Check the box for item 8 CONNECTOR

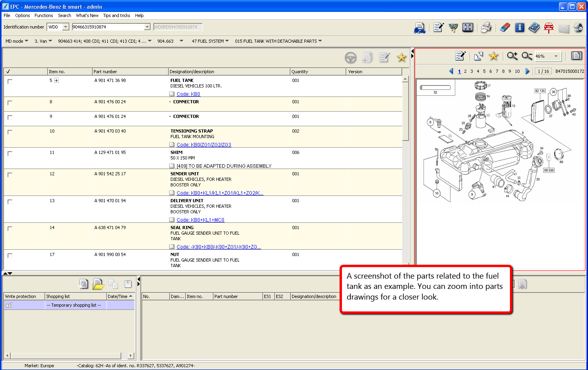pyautogui.click(x=10, y=102)
